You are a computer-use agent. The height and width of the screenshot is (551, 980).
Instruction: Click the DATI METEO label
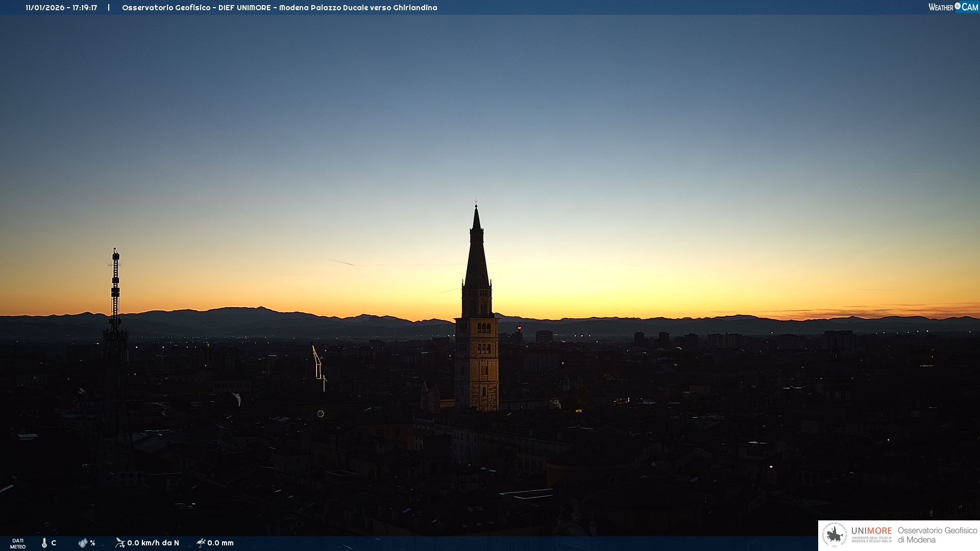(x=18, y=543)
